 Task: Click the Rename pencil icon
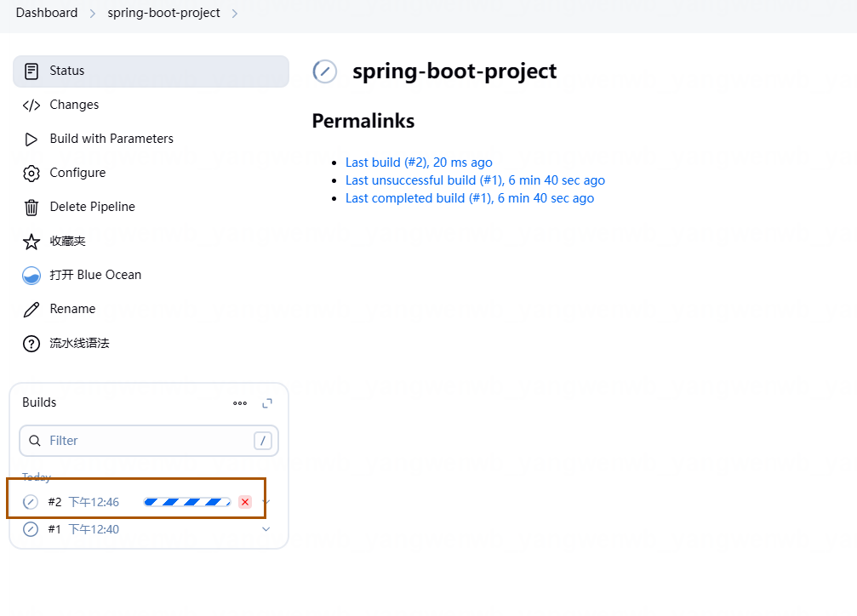[31, 310]
